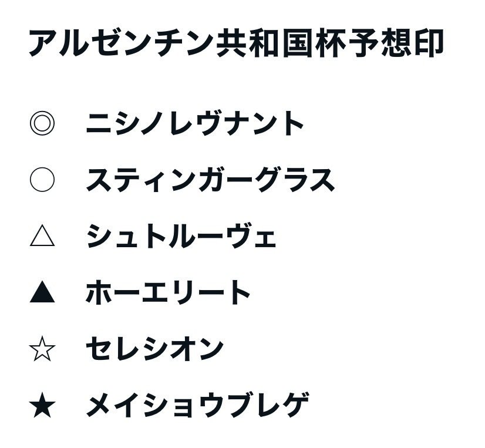
Task: Select horse name セレシオン
Action: pyautogui.click(x=154, y=349)
